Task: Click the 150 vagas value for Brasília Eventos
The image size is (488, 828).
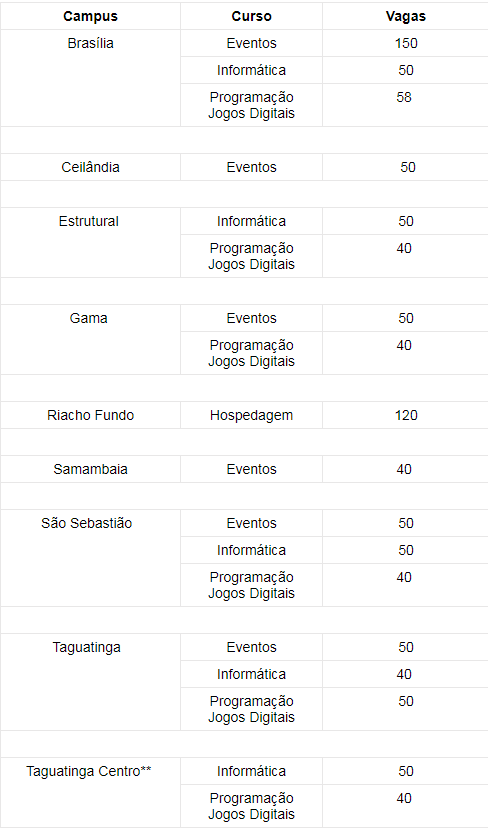Action: coord(406,43)
